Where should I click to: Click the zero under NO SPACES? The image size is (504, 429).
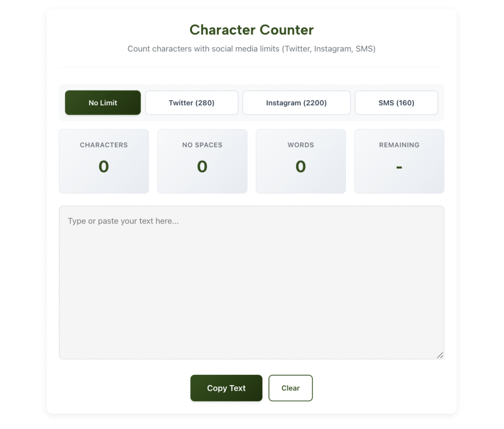click(202, 167)
